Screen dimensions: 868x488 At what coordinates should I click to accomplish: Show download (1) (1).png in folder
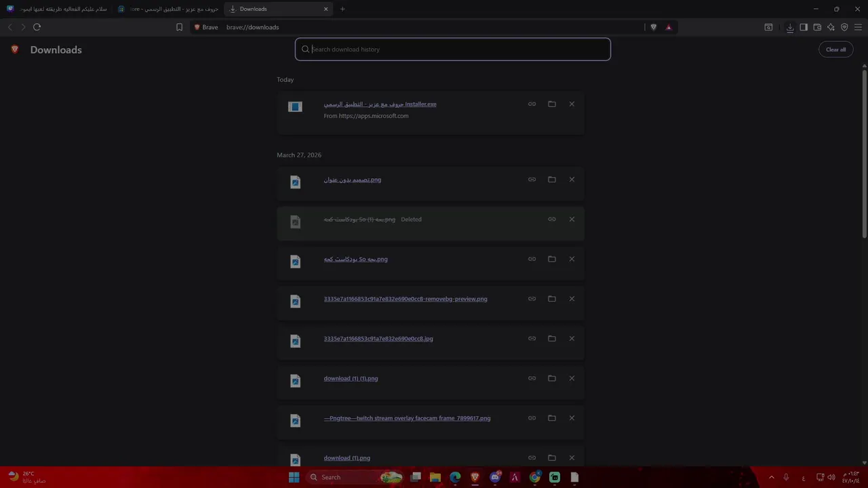click(x=552, y=378)
